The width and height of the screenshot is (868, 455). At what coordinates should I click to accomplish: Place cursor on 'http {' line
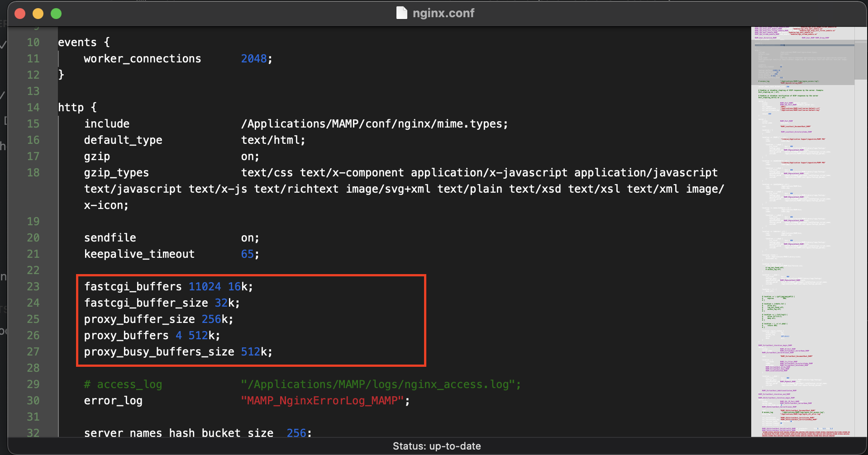pyautogui.click(x=77, y=108)
